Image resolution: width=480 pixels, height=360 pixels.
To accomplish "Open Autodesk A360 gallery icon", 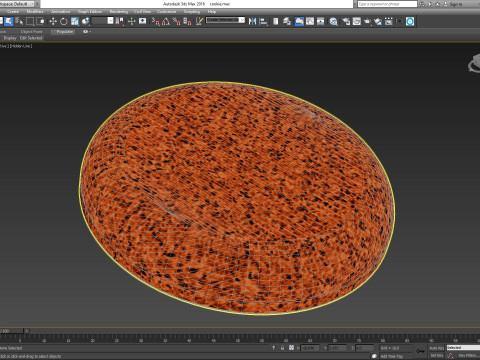I will point(389,22).
